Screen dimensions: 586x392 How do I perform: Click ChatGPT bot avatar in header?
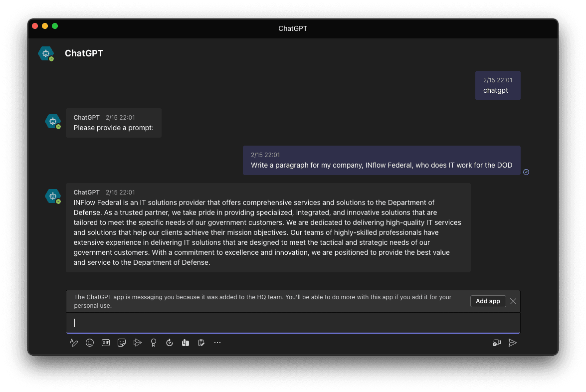(x=46, y=54)
